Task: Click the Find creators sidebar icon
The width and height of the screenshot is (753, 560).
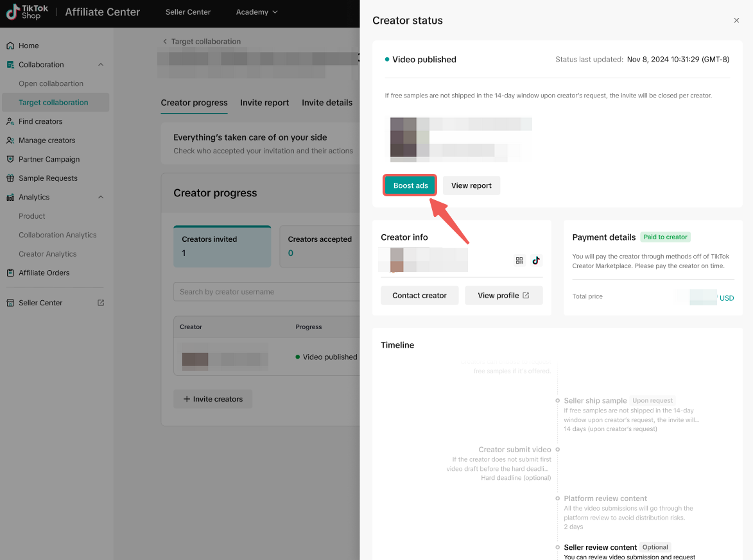Action: coord(10,122)
